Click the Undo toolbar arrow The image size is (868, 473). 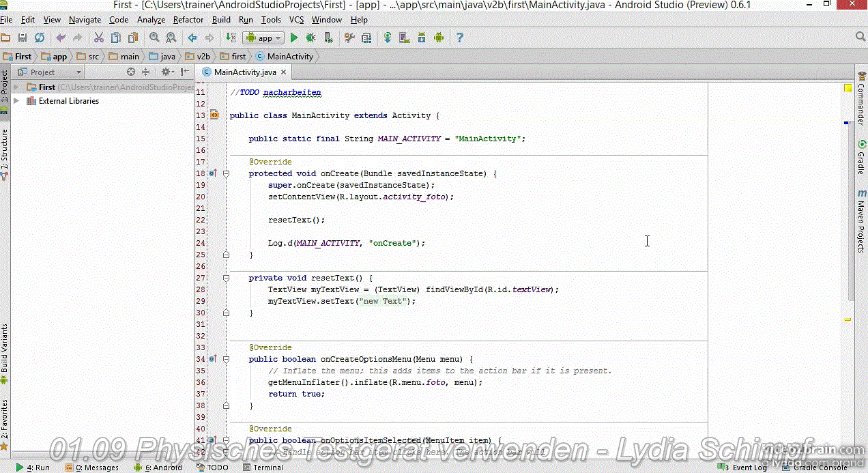point(61,38)
